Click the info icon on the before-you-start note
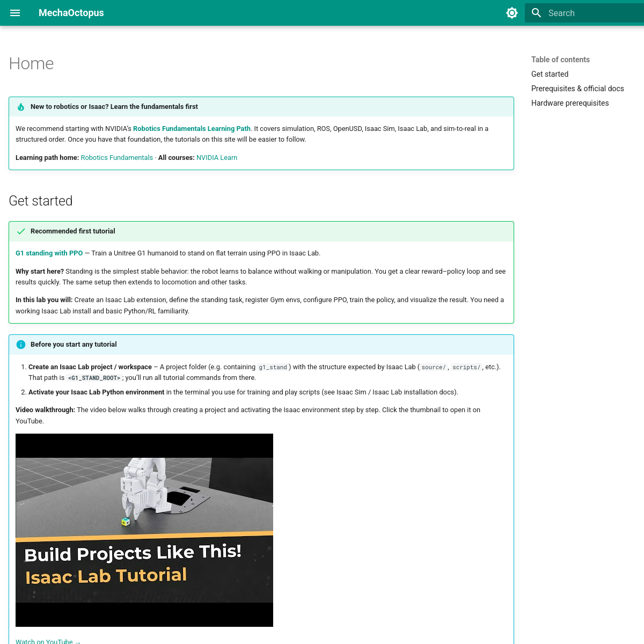 pos(20,345)
